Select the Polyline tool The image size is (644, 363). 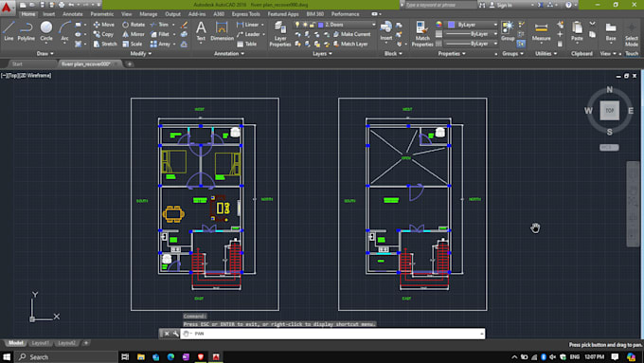(x=27, y=31)
